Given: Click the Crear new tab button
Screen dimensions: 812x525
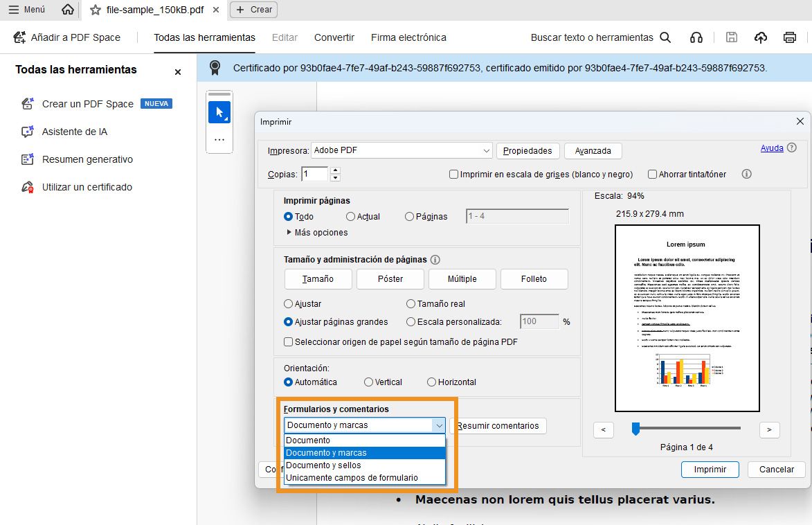Looking at the screenshot, I should pyautogui.click(x=254, y=10).
